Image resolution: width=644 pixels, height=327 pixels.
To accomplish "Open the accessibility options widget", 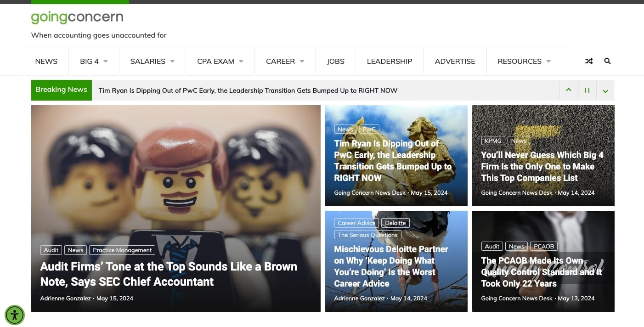I will pyautogui.click(x=15, y=315).
